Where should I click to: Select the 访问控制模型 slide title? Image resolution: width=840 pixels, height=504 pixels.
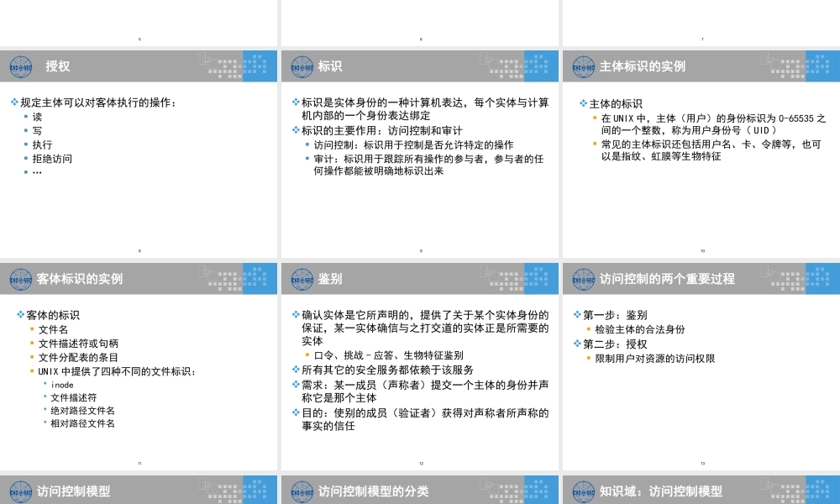click(73, 491)
